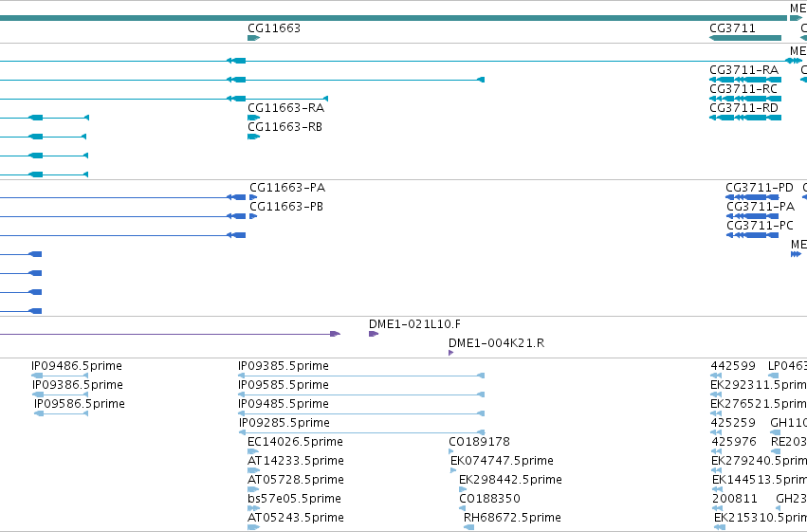Open the CG11663-PA protein label
This screenshot has width=807, height=532.
[287, 188]
